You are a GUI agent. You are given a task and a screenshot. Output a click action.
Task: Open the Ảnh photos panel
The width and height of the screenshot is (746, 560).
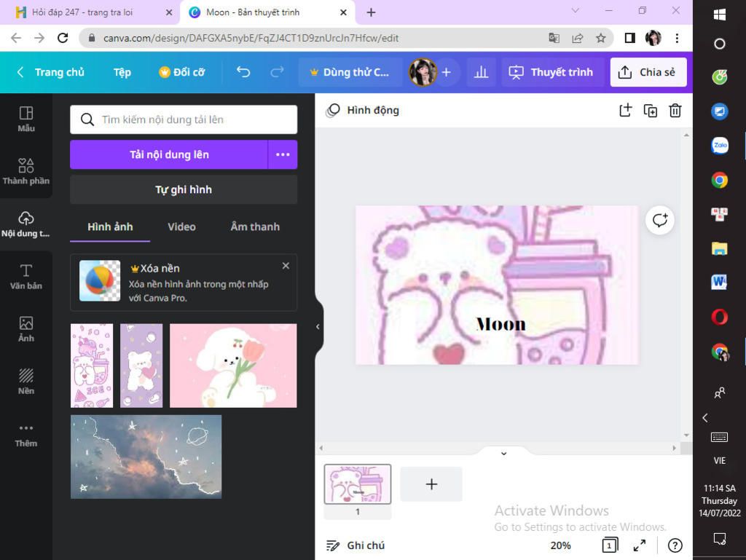point(26,329)
